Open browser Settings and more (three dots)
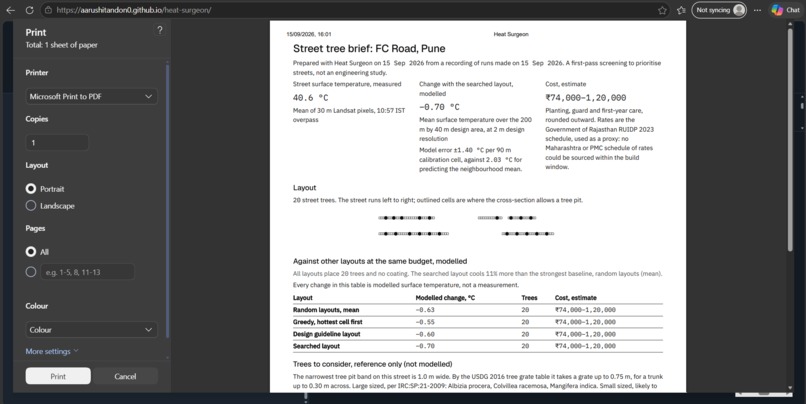 click(757, 10)
